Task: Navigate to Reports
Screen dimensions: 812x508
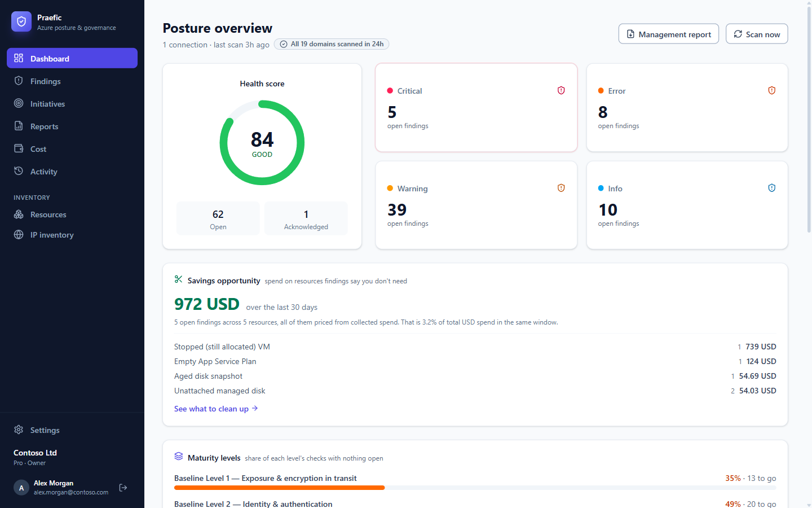Action: [72, 126]
